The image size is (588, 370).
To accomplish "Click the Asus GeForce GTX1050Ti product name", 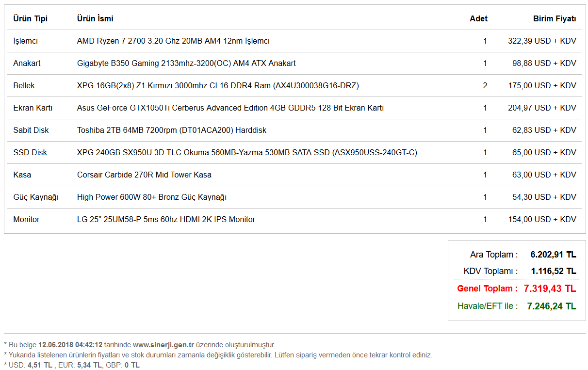I will [x=230, y=108].
